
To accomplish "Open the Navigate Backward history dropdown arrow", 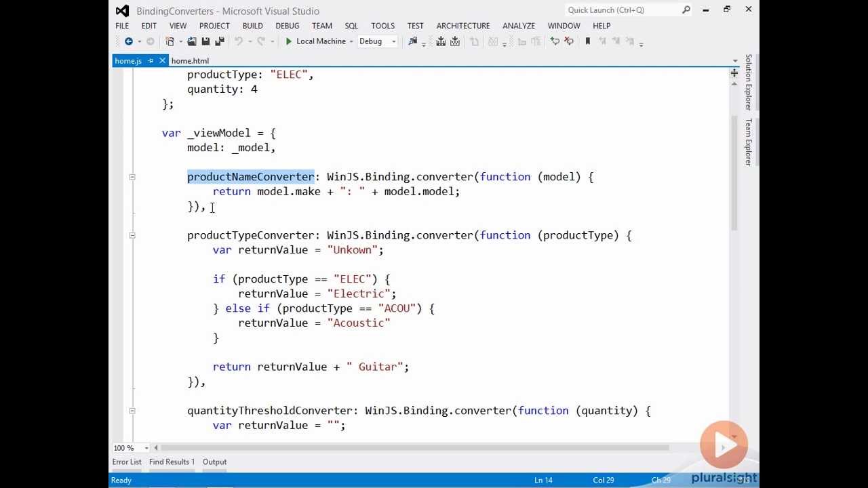I will point(138,41).
